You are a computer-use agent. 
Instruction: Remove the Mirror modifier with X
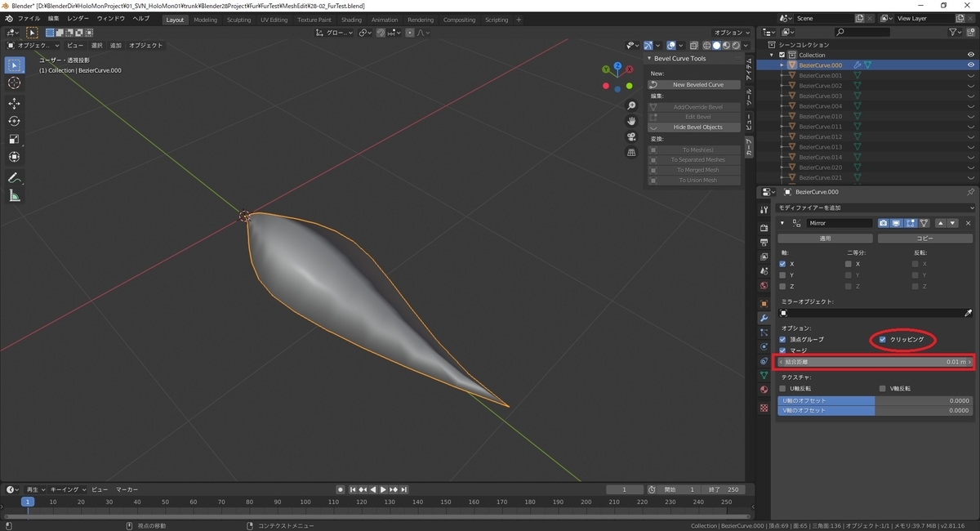point(969,223)
